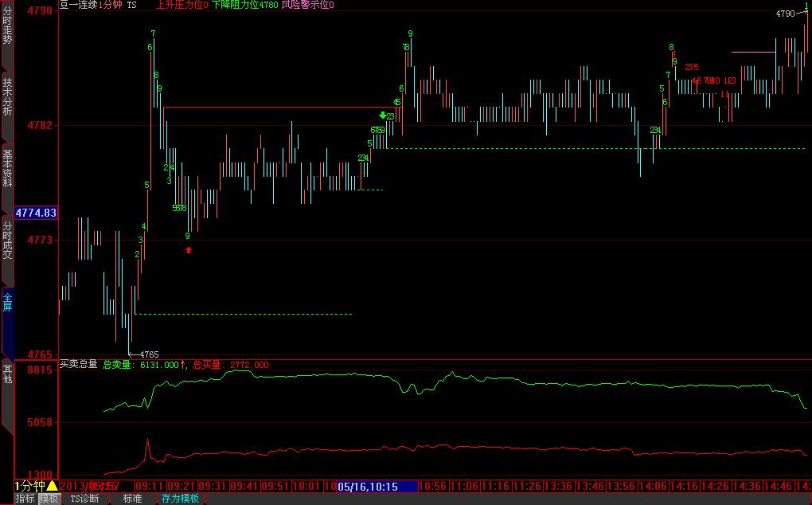The image size is (812, 505).
Task: Open the TS诊断 tab
Action: (x=84, y=499)
